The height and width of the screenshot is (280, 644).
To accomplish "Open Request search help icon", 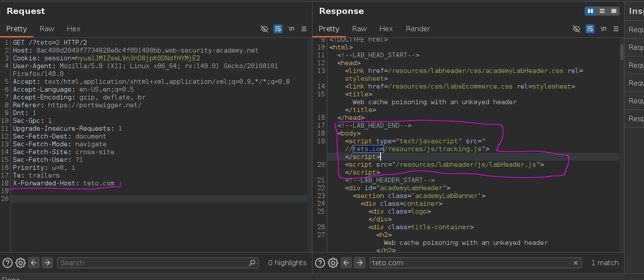I will [x=7, y=263].
